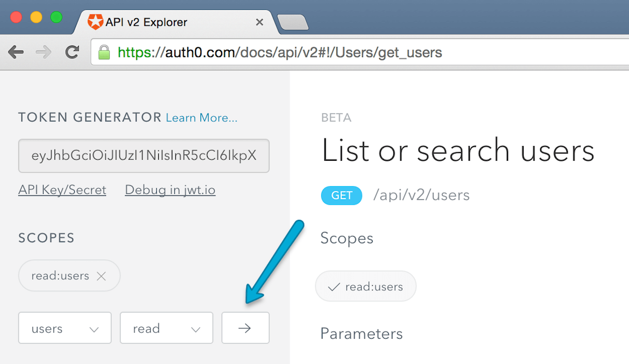
Task: Select the API v2 Explorer tab
Action: [x=175, y=22]
